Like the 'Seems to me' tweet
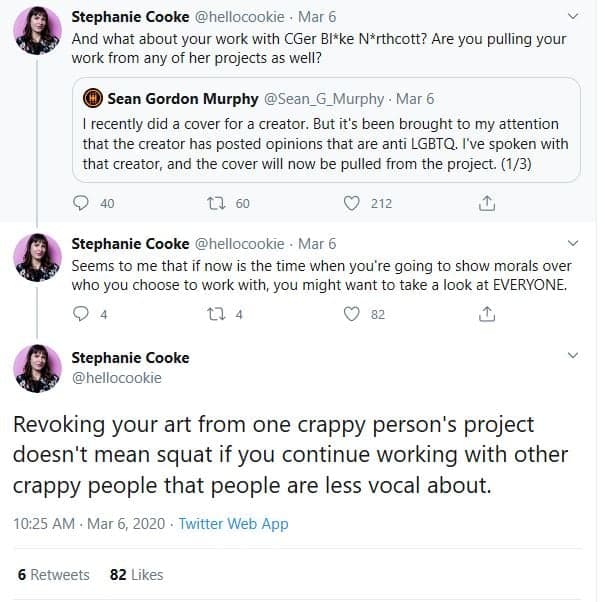Screen dimensions: 605x602 click(x=352, y=314)
